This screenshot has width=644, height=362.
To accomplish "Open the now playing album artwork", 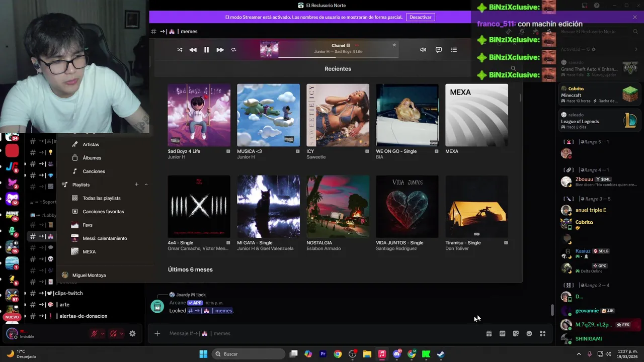I will pyautogui.click(x=269, y=50).
